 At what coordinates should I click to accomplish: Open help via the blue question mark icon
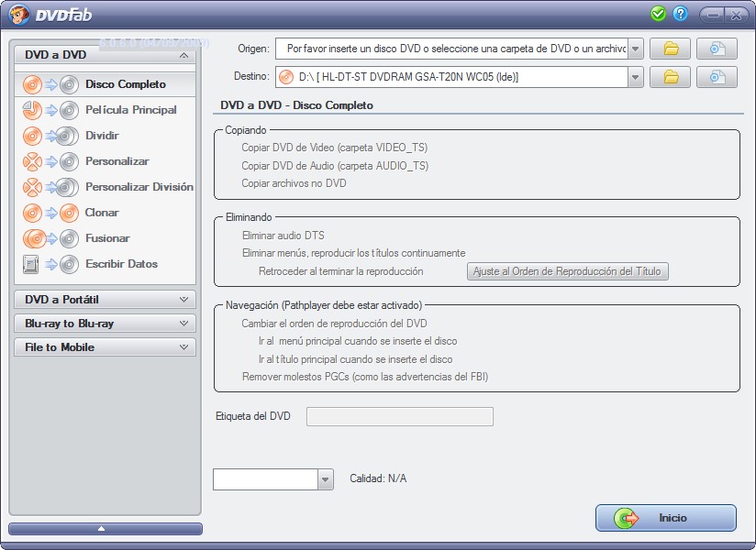pyautogui.click(x=680, y=14)
